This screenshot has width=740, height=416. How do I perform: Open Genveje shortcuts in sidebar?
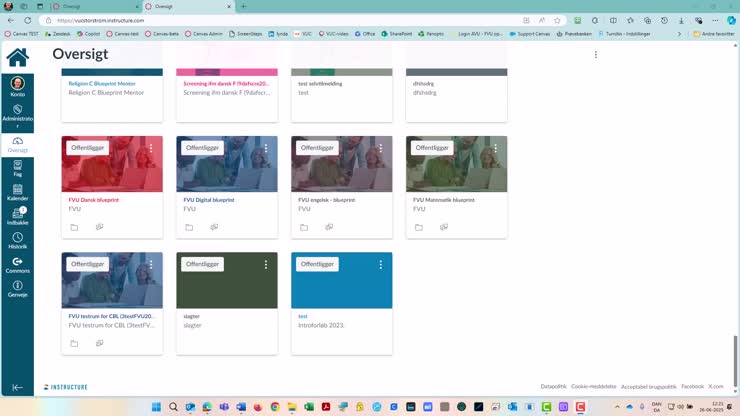[17, 289]
